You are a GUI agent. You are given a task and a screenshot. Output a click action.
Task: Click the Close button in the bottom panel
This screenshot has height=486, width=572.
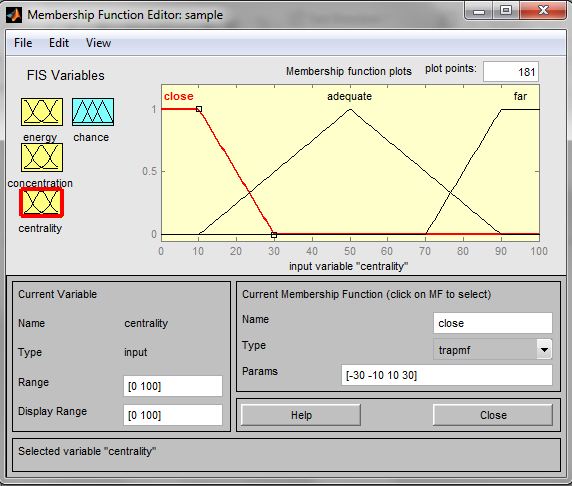point(493,415)
